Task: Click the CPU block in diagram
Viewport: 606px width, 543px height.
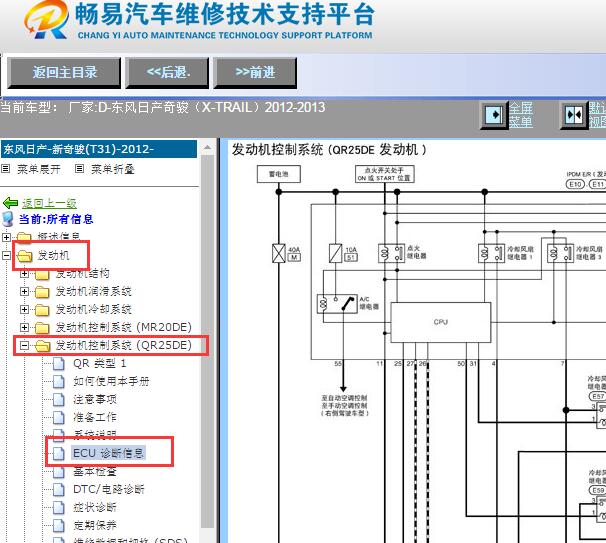Action: click(x=441, y=322)
